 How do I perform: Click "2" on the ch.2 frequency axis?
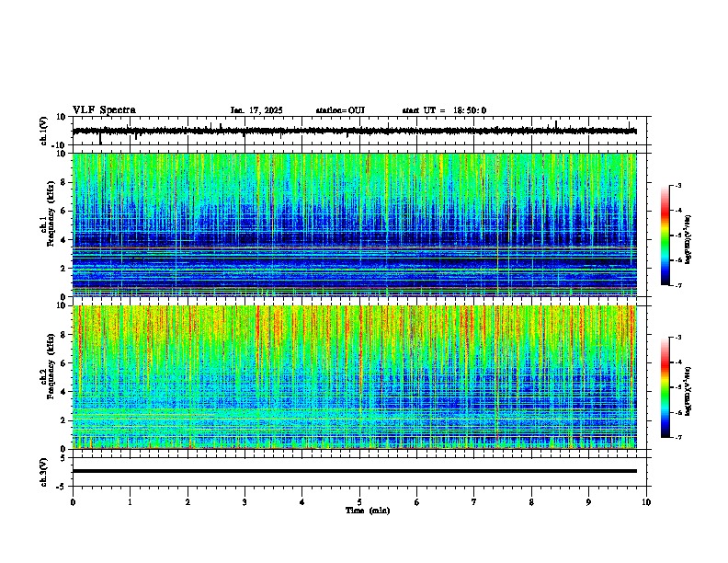coord(64,420)
